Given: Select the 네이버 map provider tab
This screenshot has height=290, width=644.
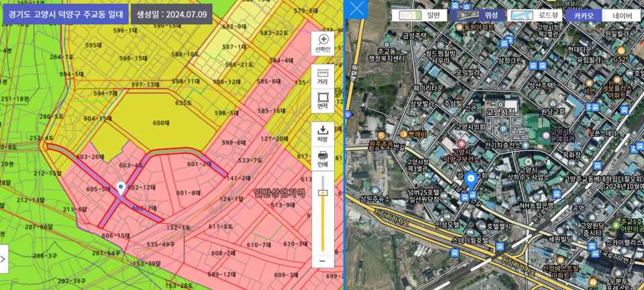Looking at the screenshot, I should (622, 15).
